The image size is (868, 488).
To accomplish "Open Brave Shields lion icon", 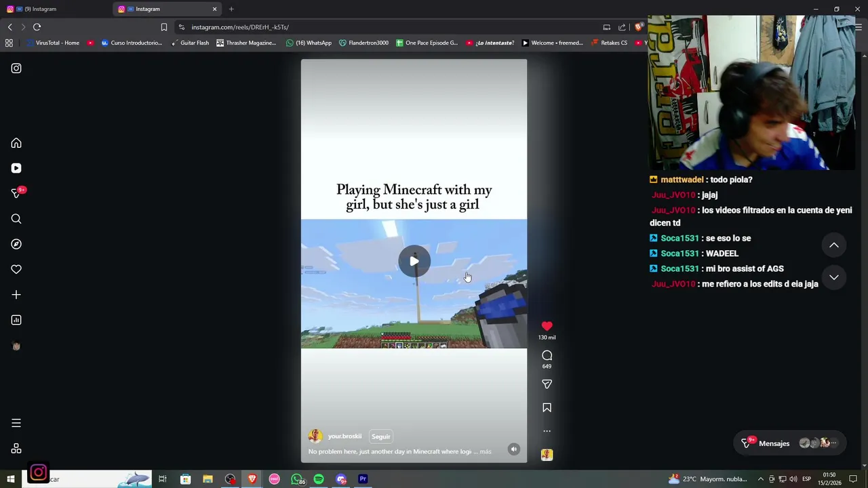I will [639, 27].
